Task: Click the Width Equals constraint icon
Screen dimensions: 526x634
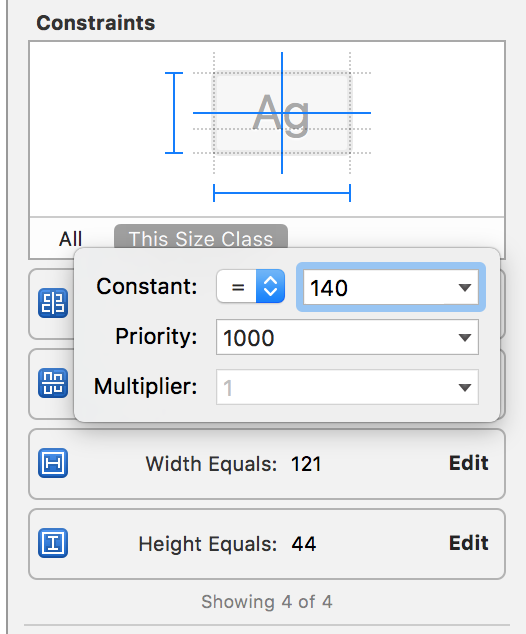Action: coord(53,463)
